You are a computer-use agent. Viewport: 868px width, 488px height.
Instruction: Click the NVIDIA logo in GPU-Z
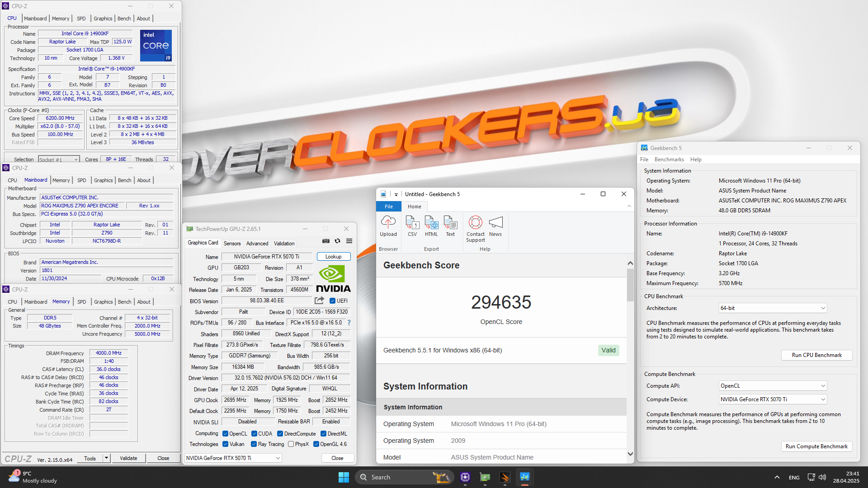coord(333,279)
